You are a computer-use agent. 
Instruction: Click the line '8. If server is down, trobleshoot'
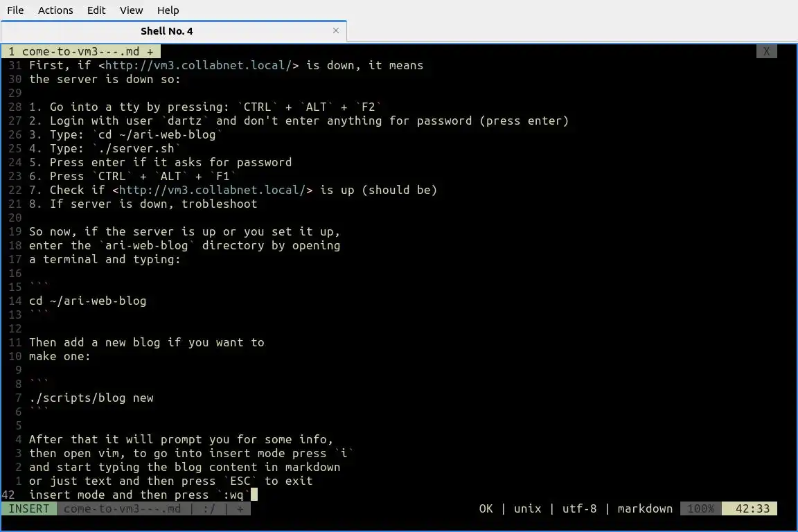(x=143, y=204)
